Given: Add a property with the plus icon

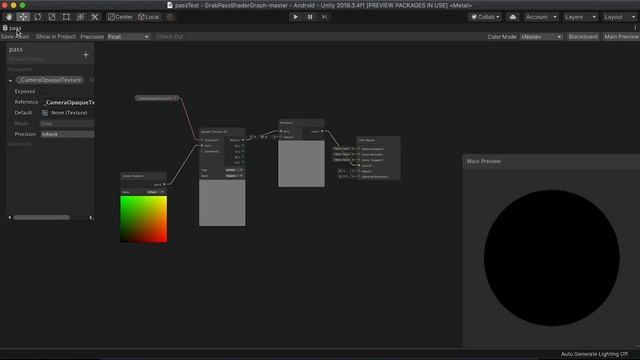Looking at the screenshot, I should 86,54.
